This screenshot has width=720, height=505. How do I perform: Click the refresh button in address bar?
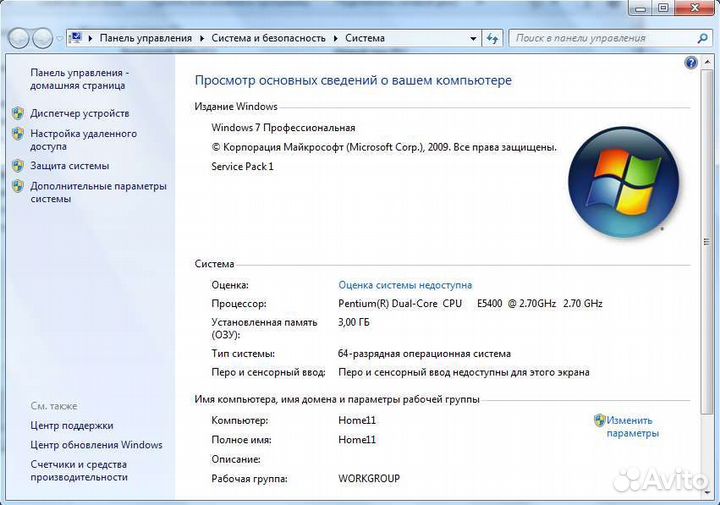[492, 39]
